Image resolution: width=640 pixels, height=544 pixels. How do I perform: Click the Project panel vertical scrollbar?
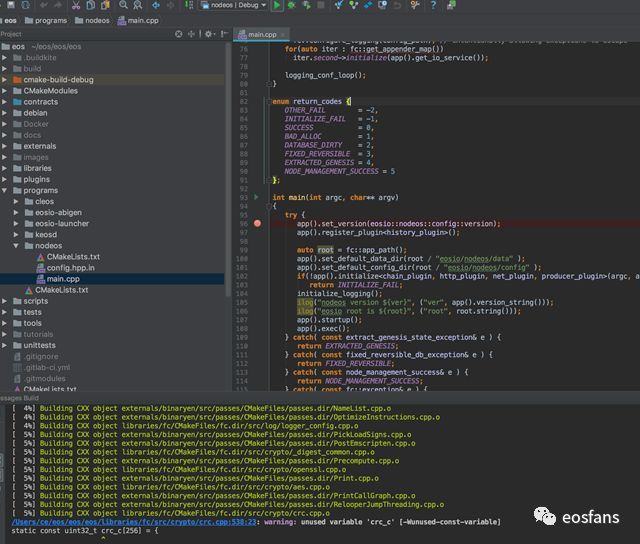228,167
